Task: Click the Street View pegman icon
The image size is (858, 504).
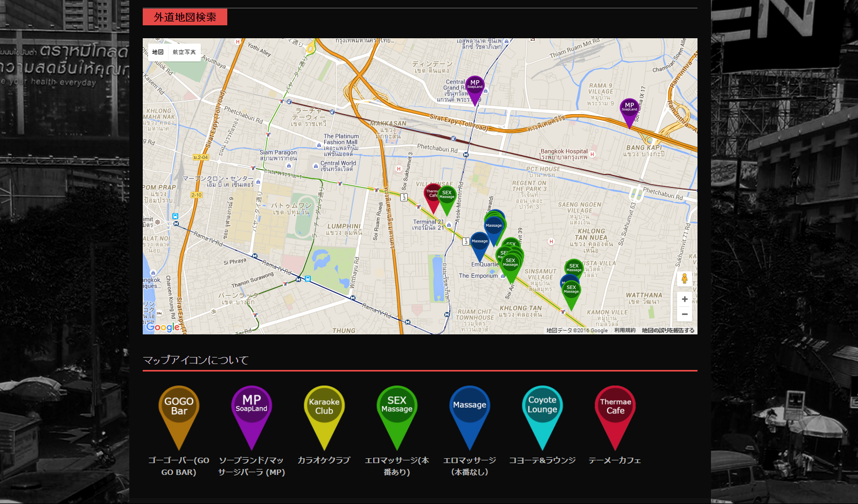Action: (x=685, y=279)
